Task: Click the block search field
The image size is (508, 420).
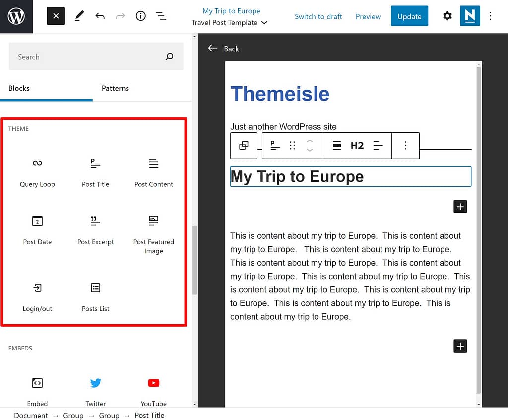Action: click(89, 57)
